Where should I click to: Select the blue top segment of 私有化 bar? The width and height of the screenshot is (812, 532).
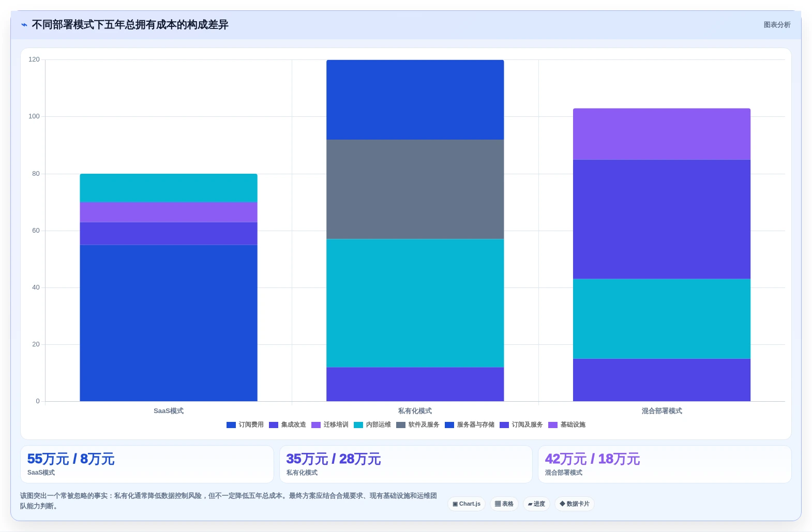click(415, 100)
